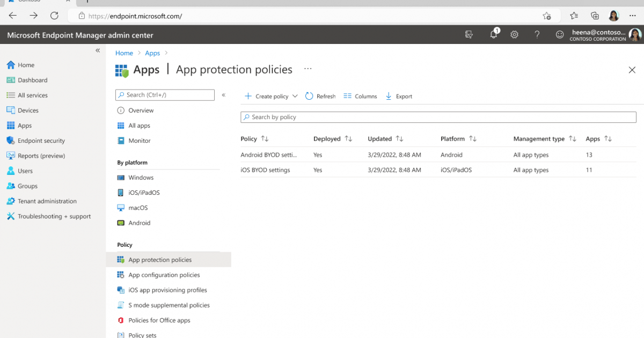Open the ellipsis more options menu
Viewport: 644px width, 338px height.
[x=308, y=69]
